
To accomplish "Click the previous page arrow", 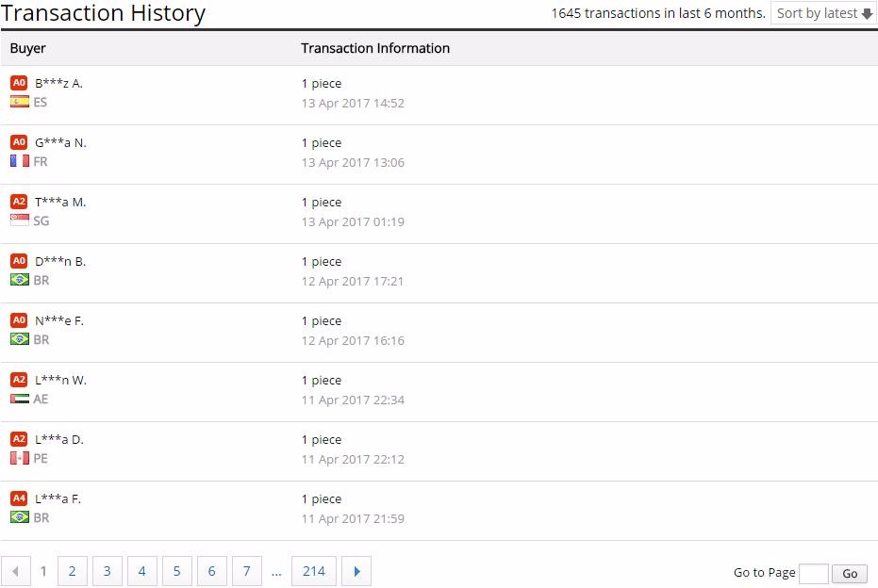I will coord(16,571).
